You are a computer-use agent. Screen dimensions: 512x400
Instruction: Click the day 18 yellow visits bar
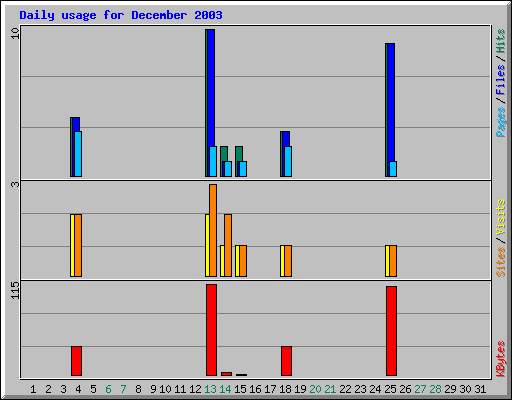pyautogui.click(x=282, y=261)
